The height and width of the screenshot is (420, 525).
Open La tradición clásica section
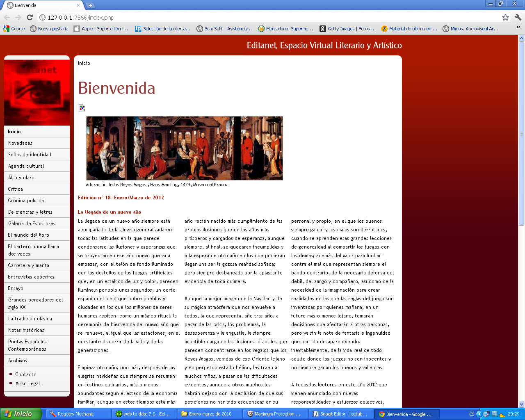(37, 319)
